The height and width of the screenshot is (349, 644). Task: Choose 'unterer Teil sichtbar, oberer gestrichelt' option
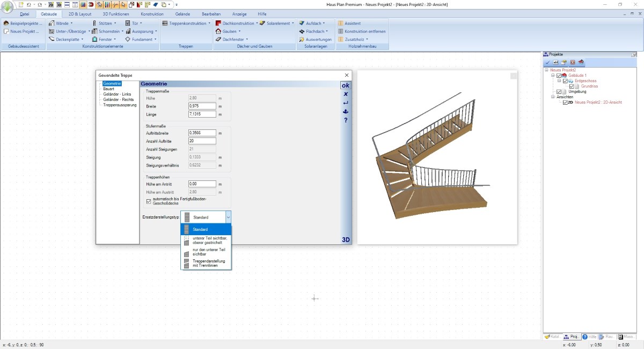point(206,241)
